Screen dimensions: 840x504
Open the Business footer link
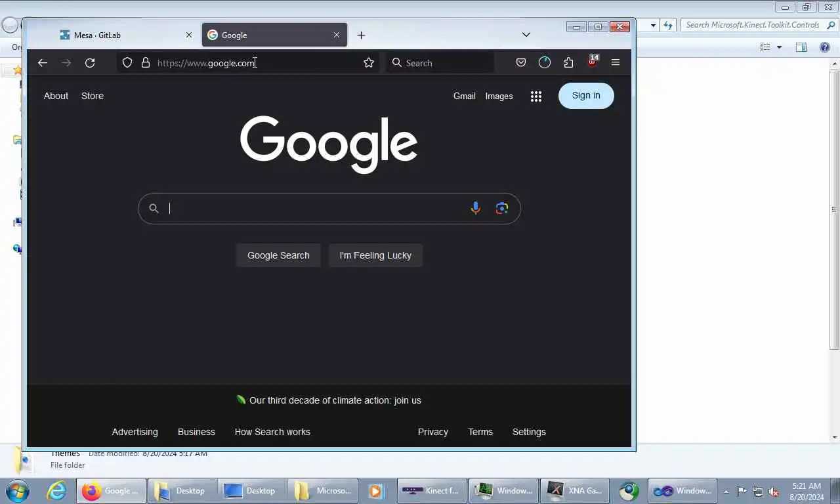coord(196,432)
